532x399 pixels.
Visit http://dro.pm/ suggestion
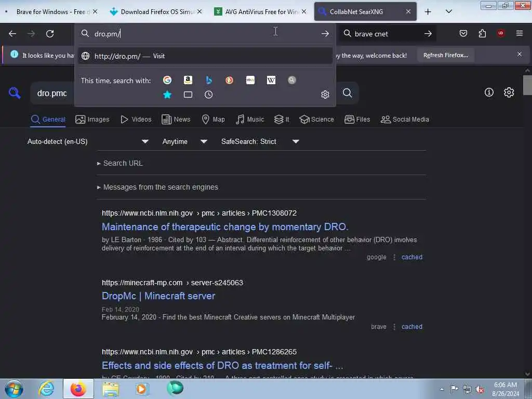pos(205,56)
